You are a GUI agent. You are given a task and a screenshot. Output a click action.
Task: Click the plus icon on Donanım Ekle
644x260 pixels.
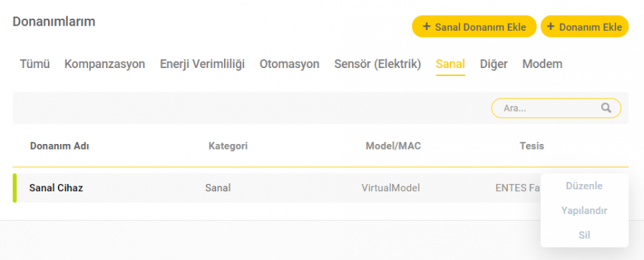point(551,27)
